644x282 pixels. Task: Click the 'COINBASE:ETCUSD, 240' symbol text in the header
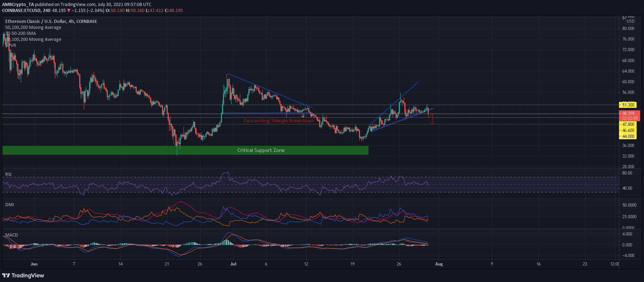[26, 11]
